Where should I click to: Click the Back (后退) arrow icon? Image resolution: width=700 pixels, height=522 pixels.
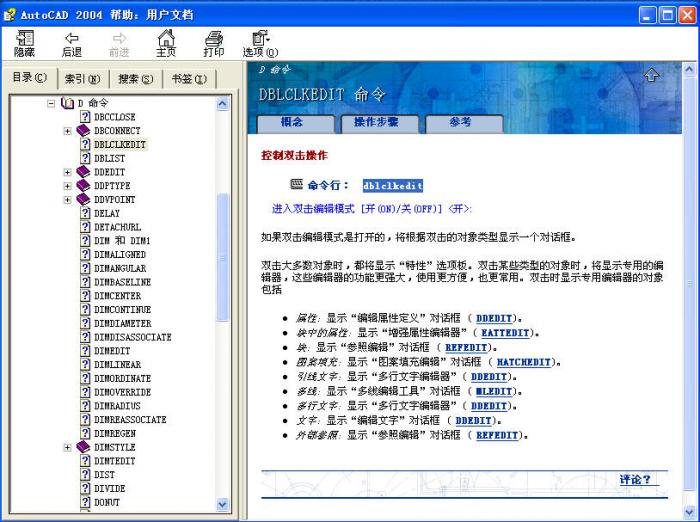pos(72,38)
